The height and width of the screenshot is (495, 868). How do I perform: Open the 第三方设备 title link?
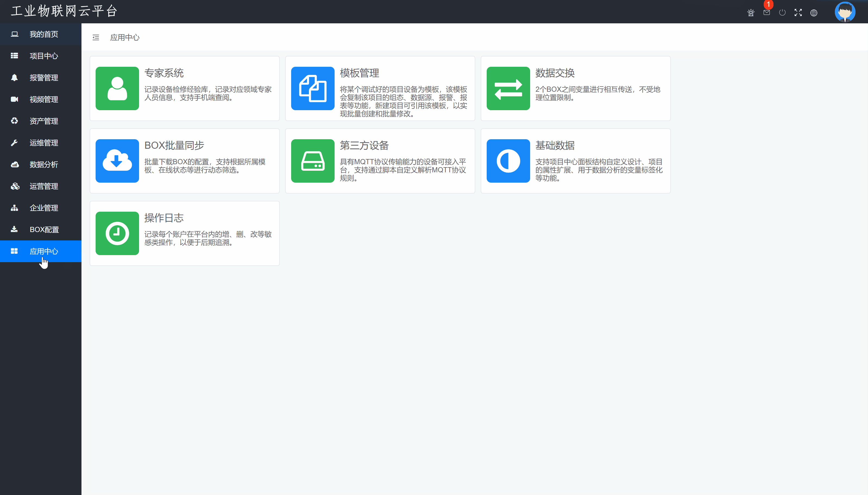(364, 145)
